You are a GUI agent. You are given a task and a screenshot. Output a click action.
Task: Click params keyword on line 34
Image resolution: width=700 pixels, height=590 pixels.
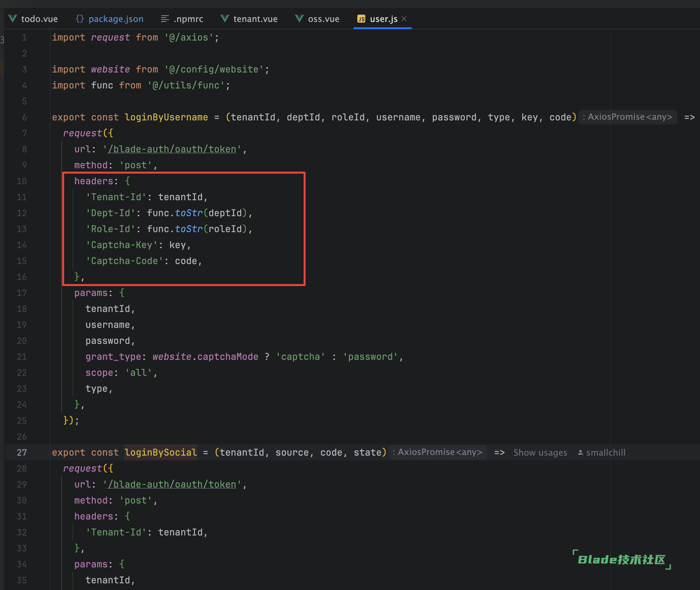pos(91,564)
